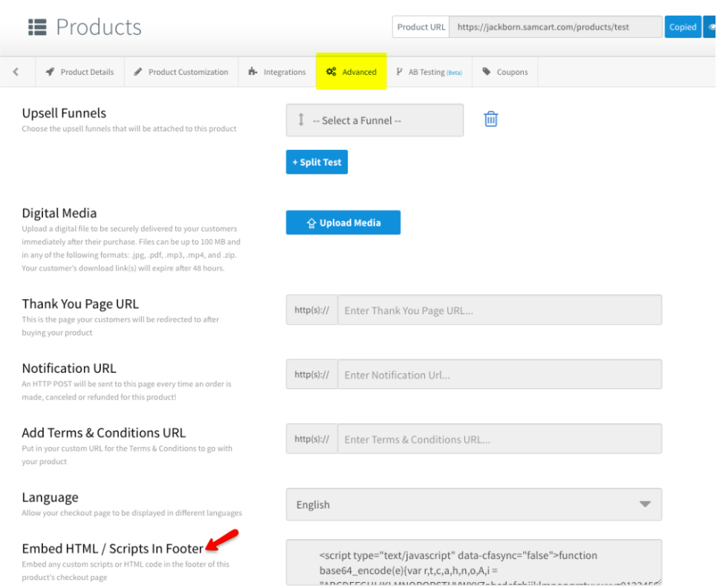
Task: Click the eye preview icon button
Action: point(708,27)
